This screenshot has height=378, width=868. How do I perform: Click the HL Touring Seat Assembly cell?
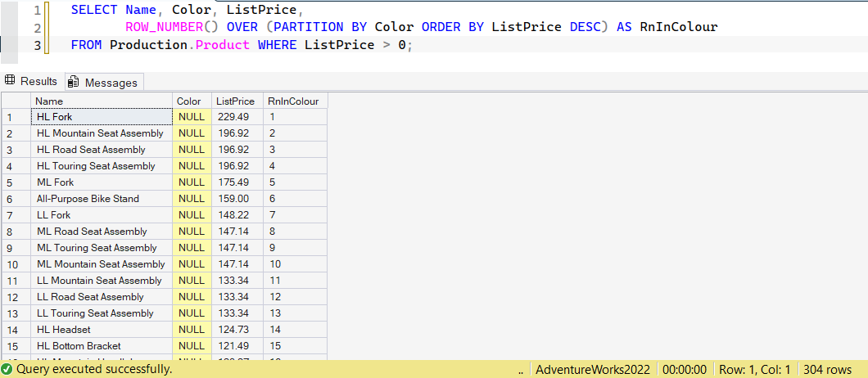[x=102, y=166]
